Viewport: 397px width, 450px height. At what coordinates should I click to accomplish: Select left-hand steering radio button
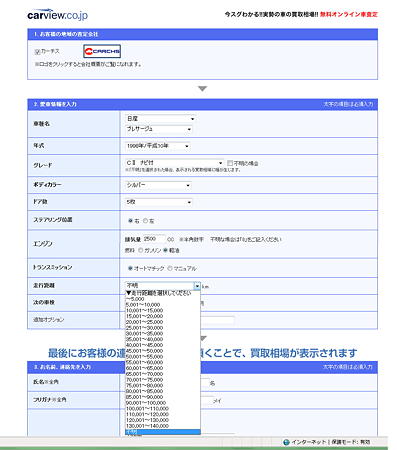[x=145, y=221]
